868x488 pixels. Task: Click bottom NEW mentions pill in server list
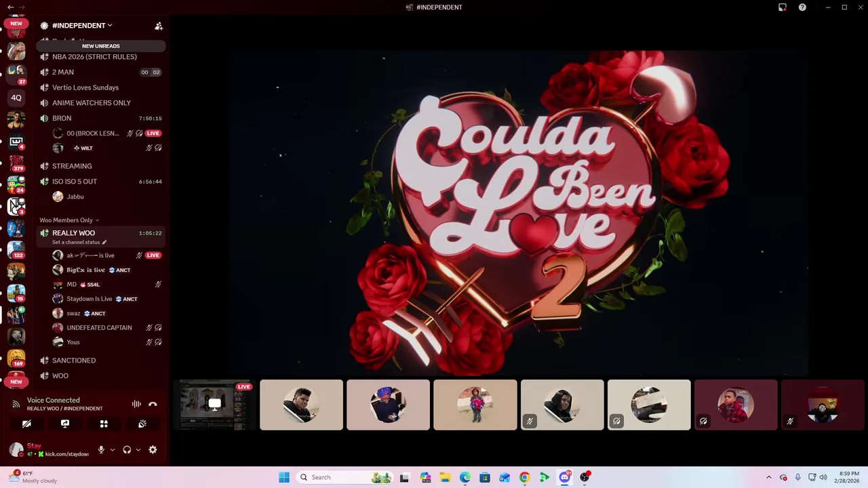16,382
